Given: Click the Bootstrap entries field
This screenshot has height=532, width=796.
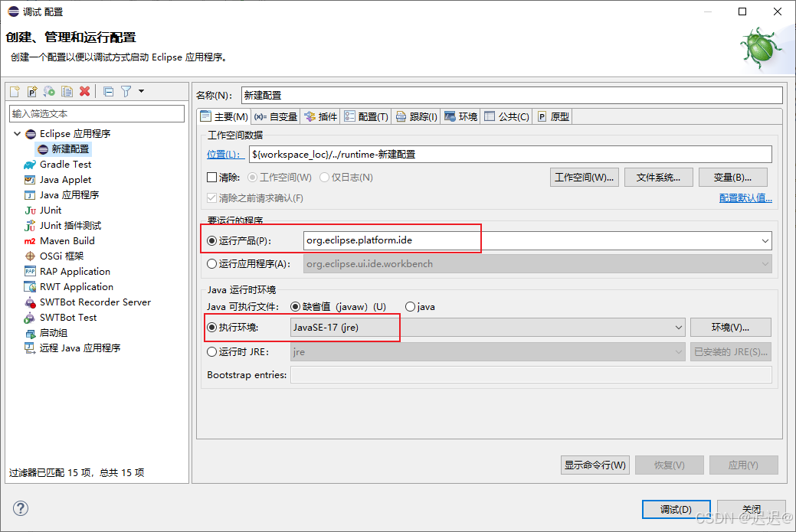Looking at the screenshot, I should (x=531, y=375).
